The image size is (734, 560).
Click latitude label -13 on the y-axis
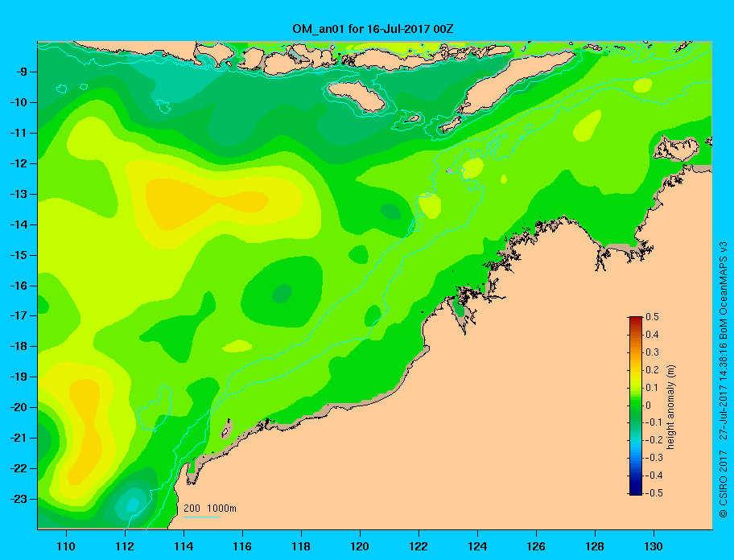click(x=17, y=194)
